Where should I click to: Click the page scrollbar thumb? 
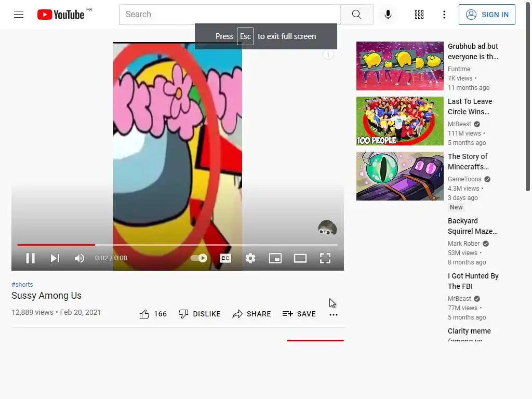[x=528, y=96]
